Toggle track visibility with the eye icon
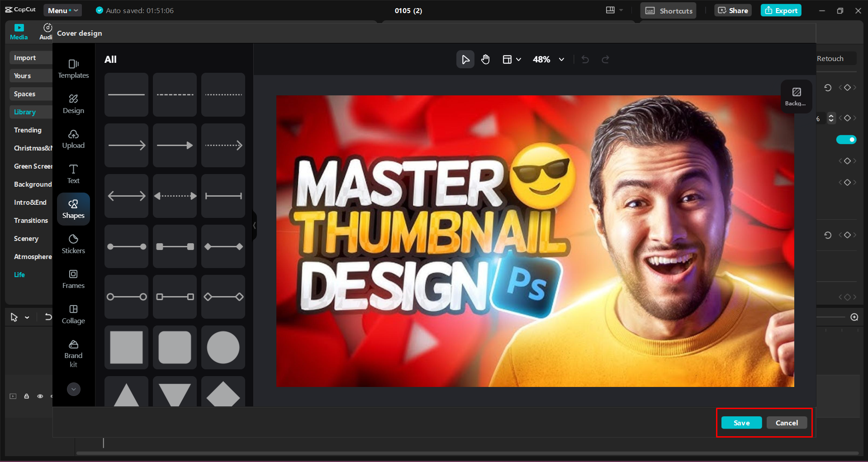 tap(40, 396)
